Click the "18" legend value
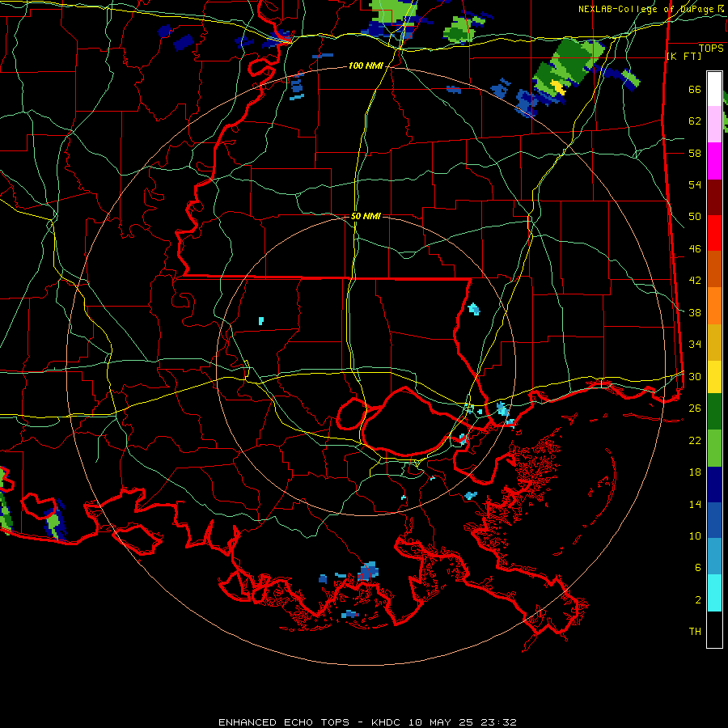 pos(695,472)
